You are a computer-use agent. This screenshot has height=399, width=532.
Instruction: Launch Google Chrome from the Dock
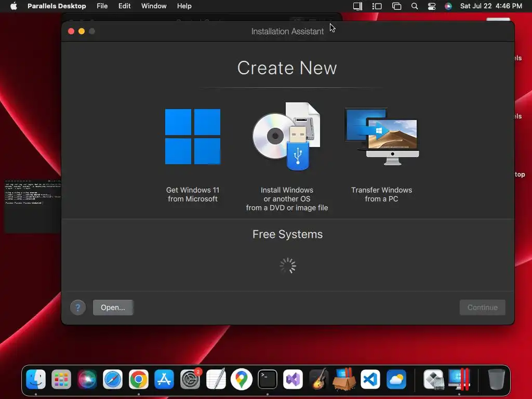138,379
